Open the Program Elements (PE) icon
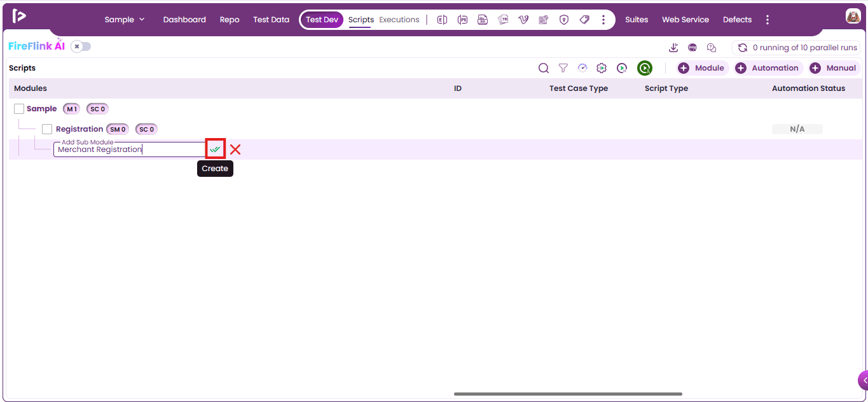 tap(462, 20)
